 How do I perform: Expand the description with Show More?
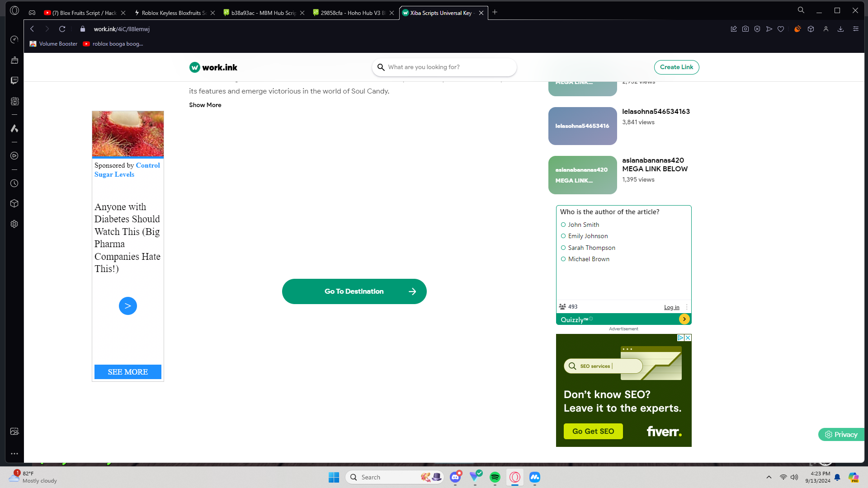(x=205, y=105)
